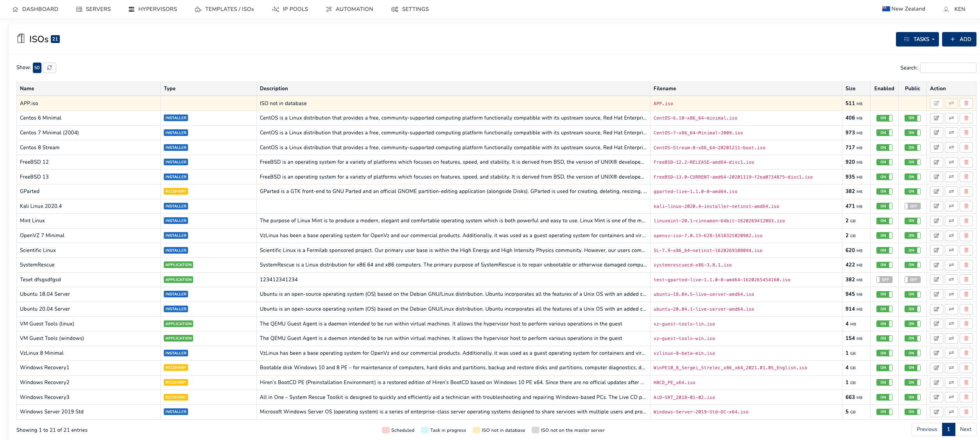Delete the Centos 7 Minimal (2004) ISO
980x440 pixels.
[x=966, y=133]
